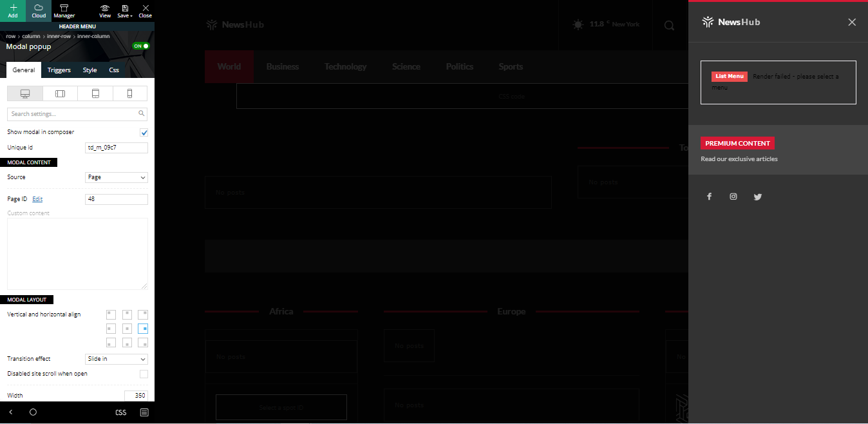The width and height of the screenshot is (868, 424).
Task: Open the Instagram social icon
Action: [733, 197]
